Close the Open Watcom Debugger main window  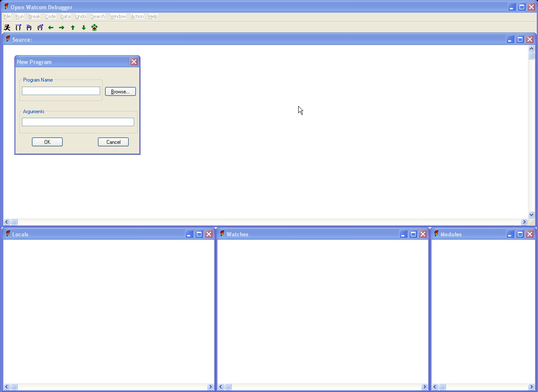531,7
